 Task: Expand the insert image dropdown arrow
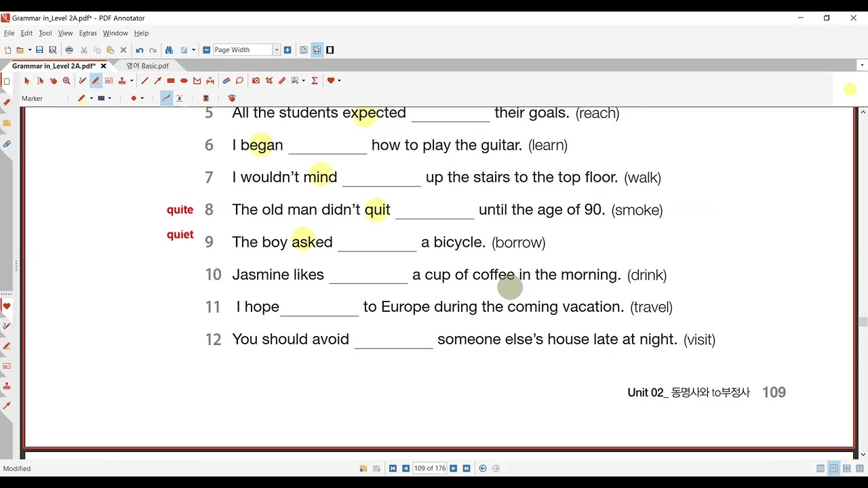(x=303, y=81)
